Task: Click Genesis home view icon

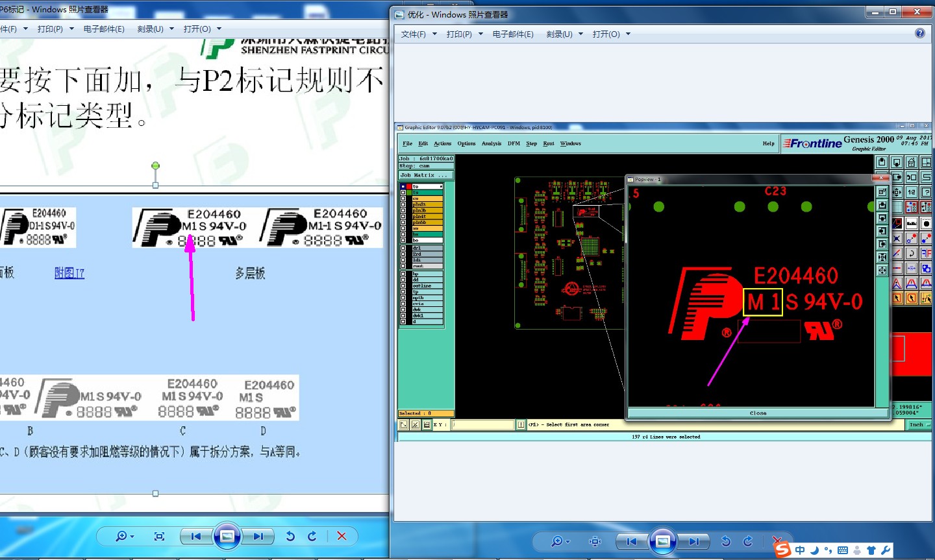Action: 911,162
